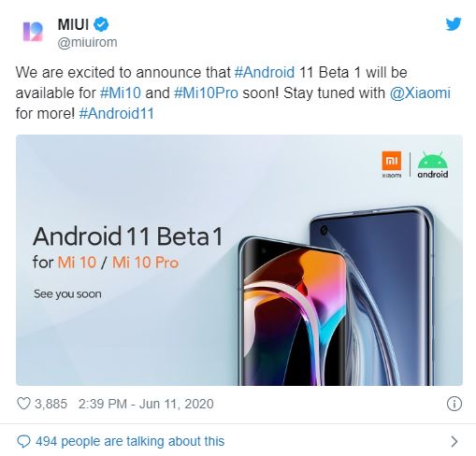Open the Android 11 Beta 1 image
The width and height of the screenshot is (476, 456).
pos(239,260)
